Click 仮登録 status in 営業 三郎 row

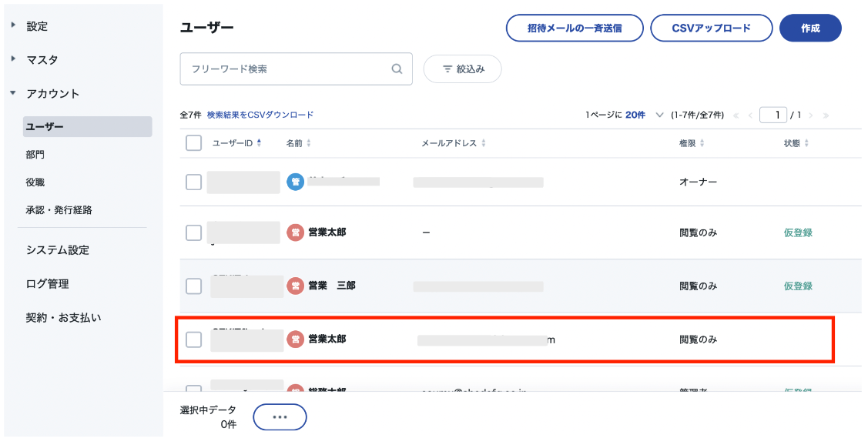(798, 286)
